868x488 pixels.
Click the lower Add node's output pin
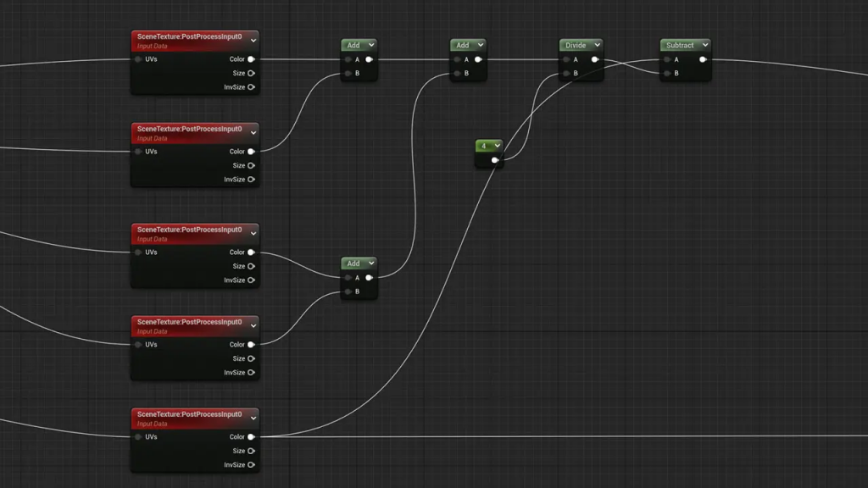click(x=369, y=278)
